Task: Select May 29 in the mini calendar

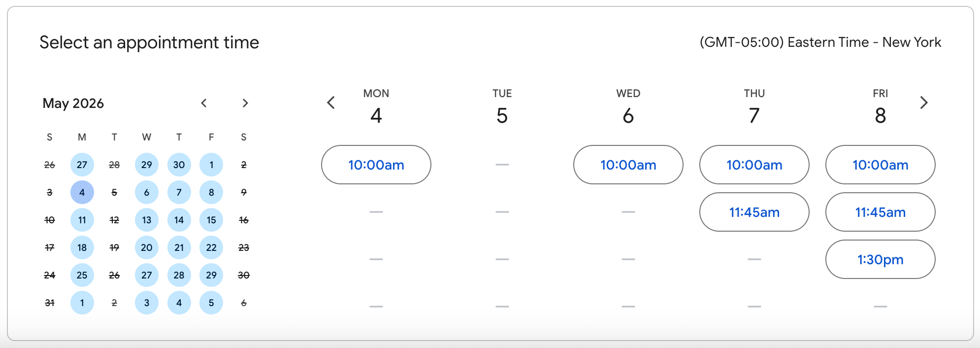Action: click(x=211, y=276)
